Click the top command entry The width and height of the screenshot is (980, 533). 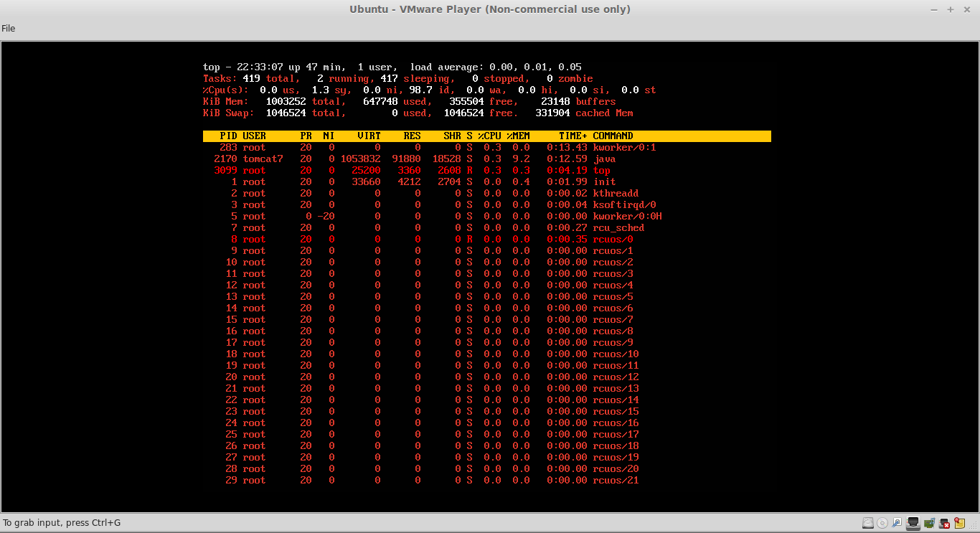pos(601,170)
